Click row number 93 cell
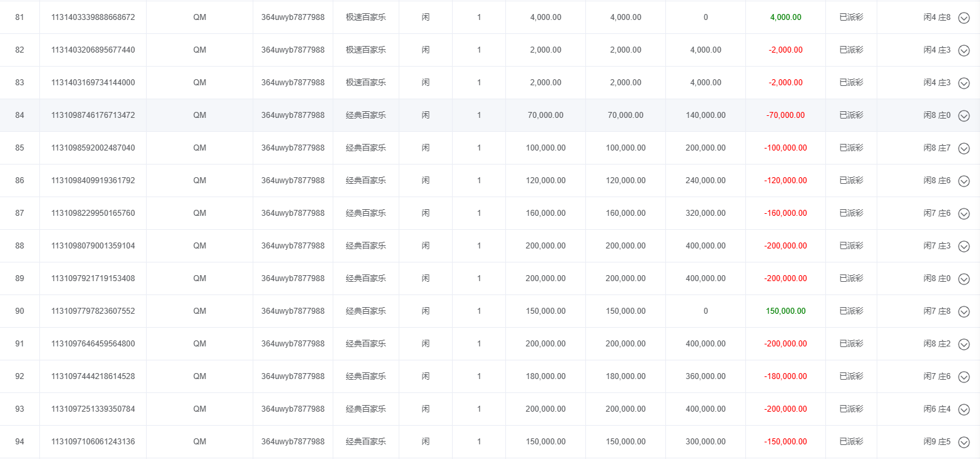 (19, 409)
